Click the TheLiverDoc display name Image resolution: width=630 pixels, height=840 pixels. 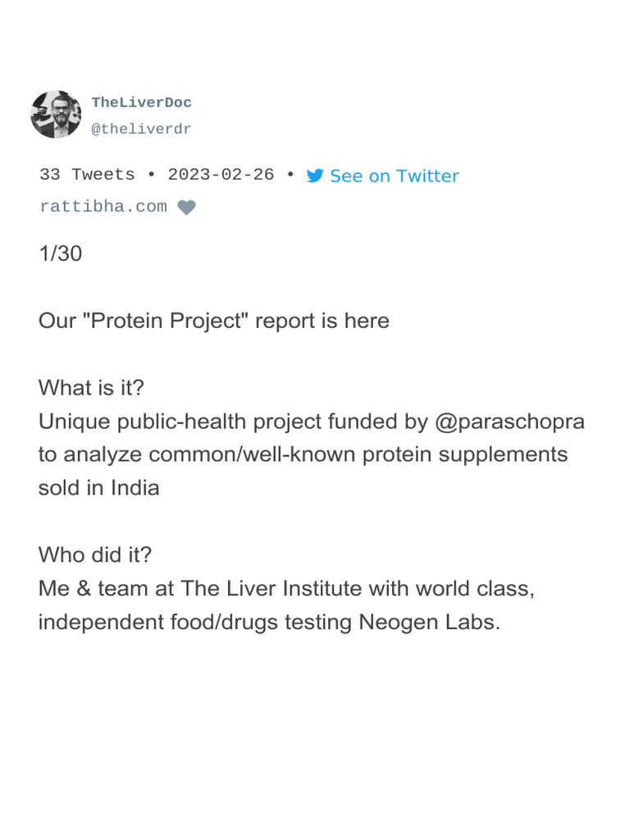(x=142, y=103)
